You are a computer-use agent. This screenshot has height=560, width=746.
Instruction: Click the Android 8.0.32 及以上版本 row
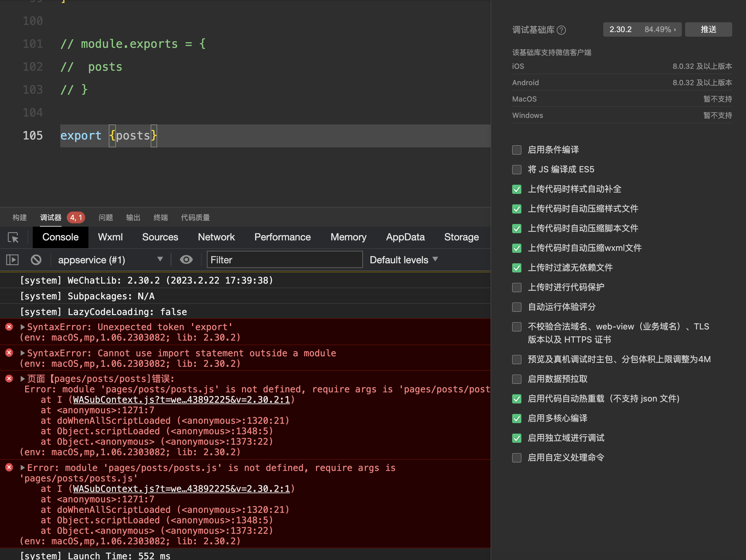622,83
